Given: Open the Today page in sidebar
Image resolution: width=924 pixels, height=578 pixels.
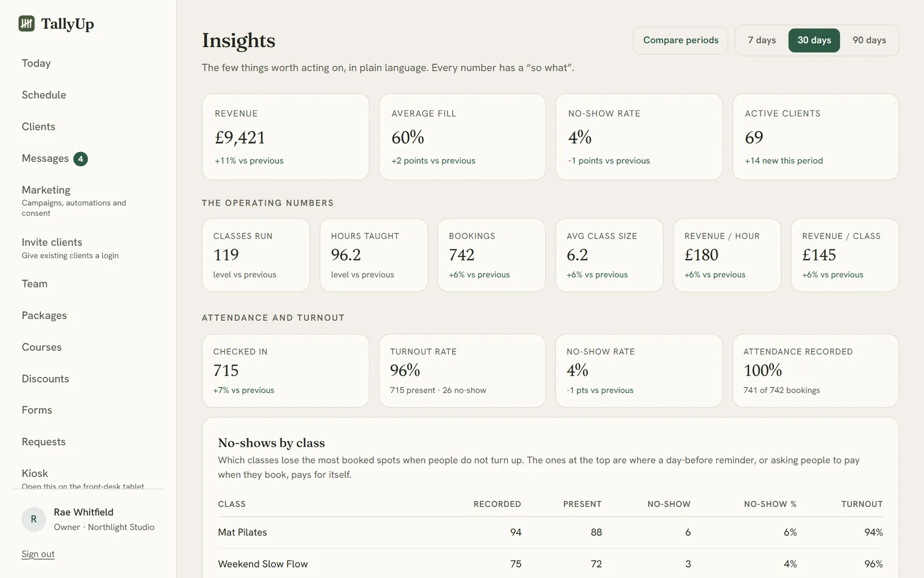Looking at the screenshot, I should pyautogui.click(x=36, y=64).
